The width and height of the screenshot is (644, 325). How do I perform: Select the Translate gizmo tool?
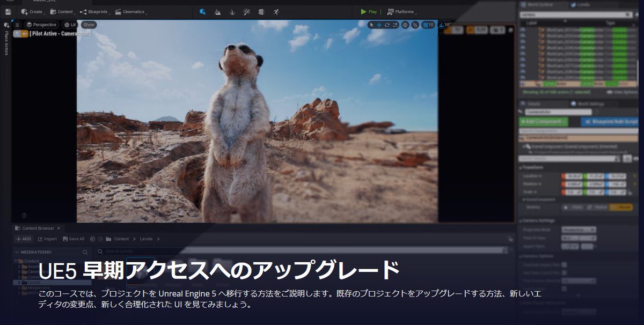[x=379, y=25]
